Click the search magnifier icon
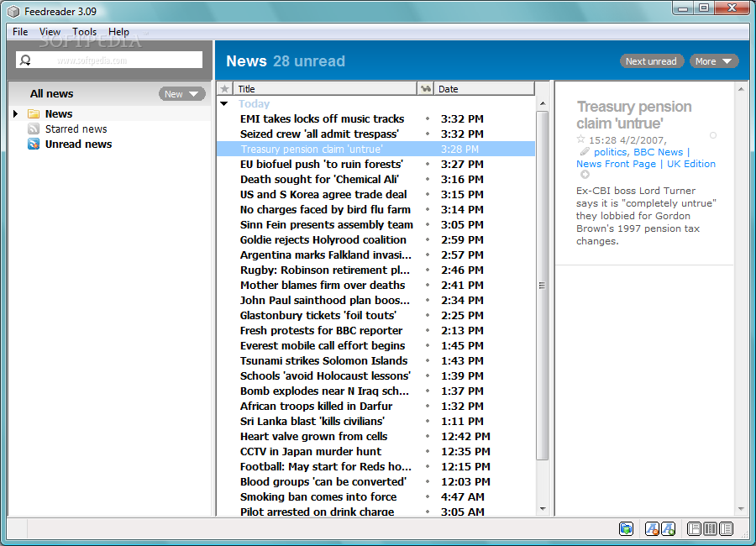 25,60
